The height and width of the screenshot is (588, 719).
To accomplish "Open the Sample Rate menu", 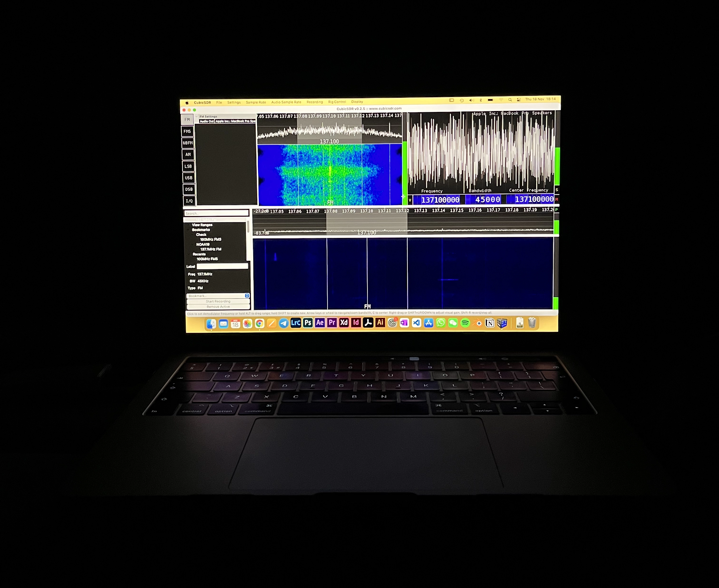I will pyautogui.click(x=256, y=102).
